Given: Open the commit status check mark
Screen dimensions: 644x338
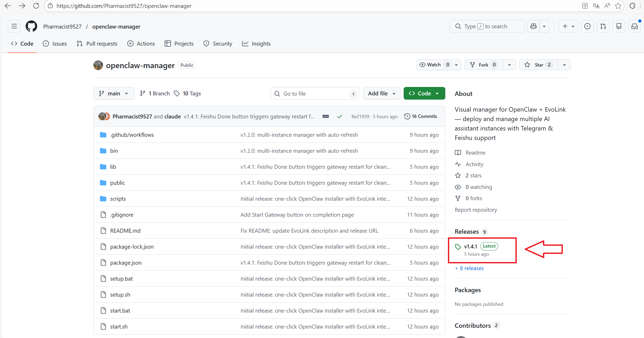Looking at the screenshot, I should tap(340, 116).
